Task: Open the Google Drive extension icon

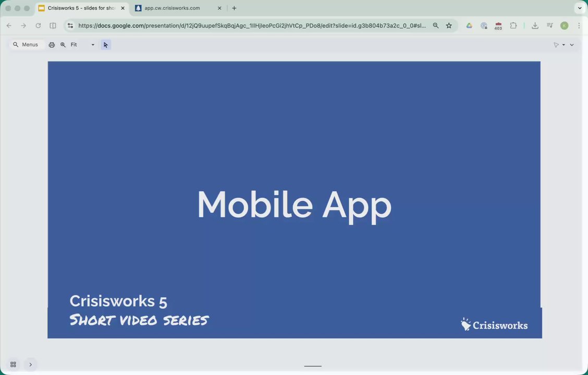Action: coord(469,26)
